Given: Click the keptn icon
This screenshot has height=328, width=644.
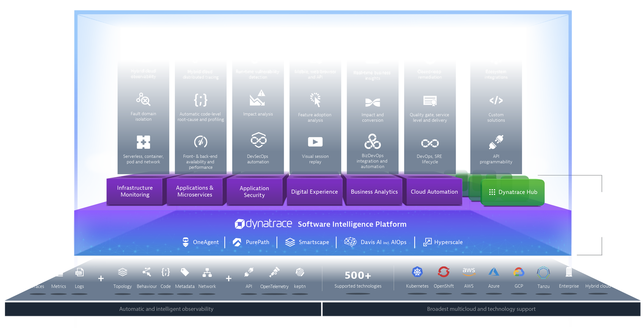Looking at the screenshot, I should tap(300, 272).
